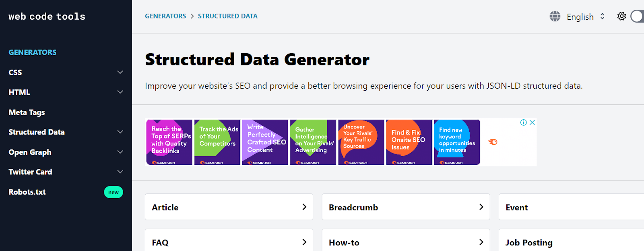Screen dimensions: 644x251
Task: Click the GENERATORS breadcrumb link
Action: 165,16
